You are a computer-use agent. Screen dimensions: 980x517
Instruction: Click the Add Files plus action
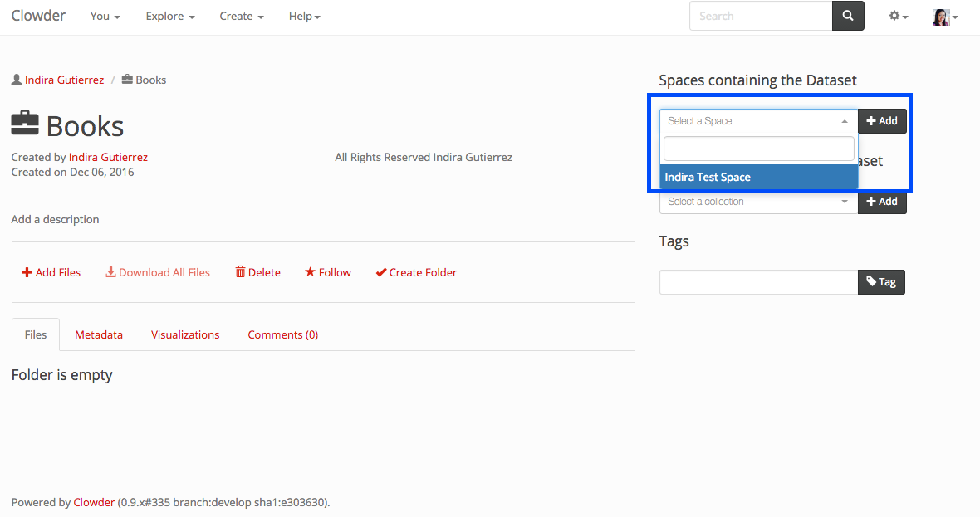pyautogui.click(x=51, y=272)
